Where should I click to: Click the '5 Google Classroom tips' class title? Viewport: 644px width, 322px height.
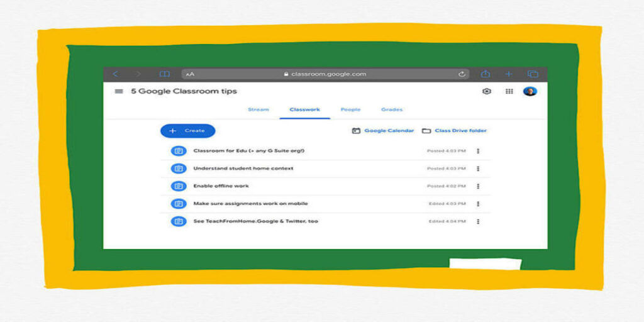click(184, 91)
